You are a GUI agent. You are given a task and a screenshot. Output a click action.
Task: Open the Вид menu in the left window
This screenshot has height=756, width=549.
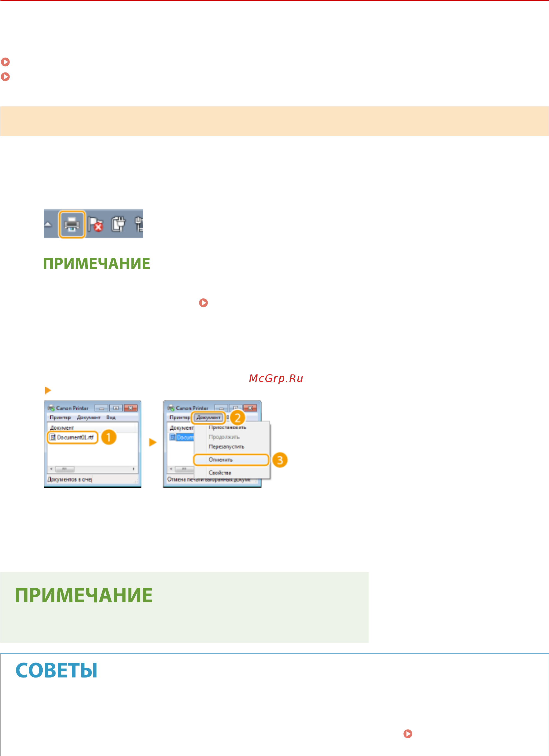coord(111,417)
